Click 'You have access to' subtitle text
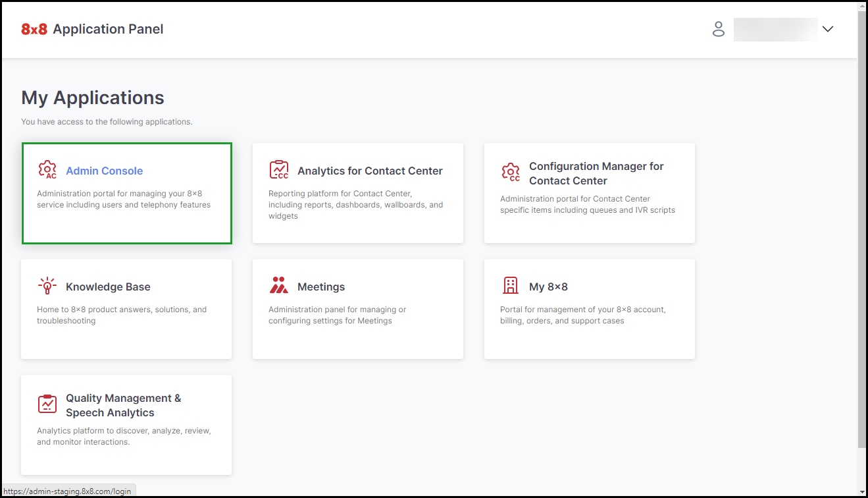This screenshot has height=498, width=868. [x=107, y=122]
